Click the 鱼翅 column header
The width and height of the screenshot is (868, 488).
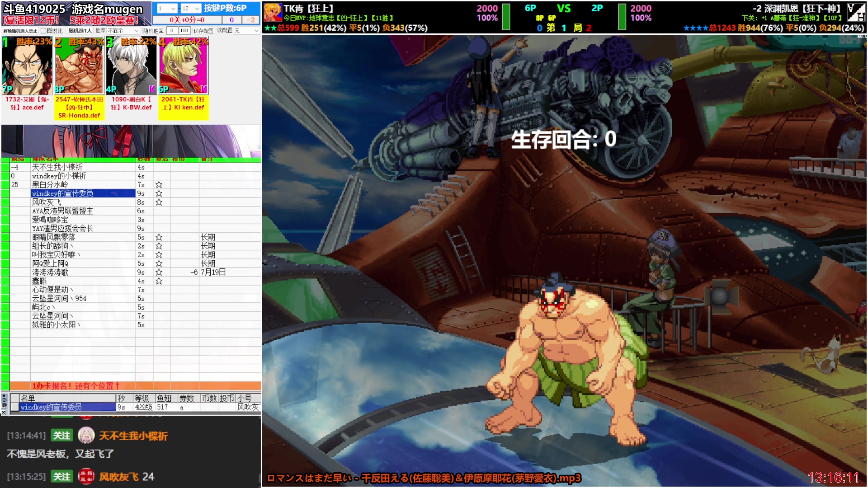166,398
